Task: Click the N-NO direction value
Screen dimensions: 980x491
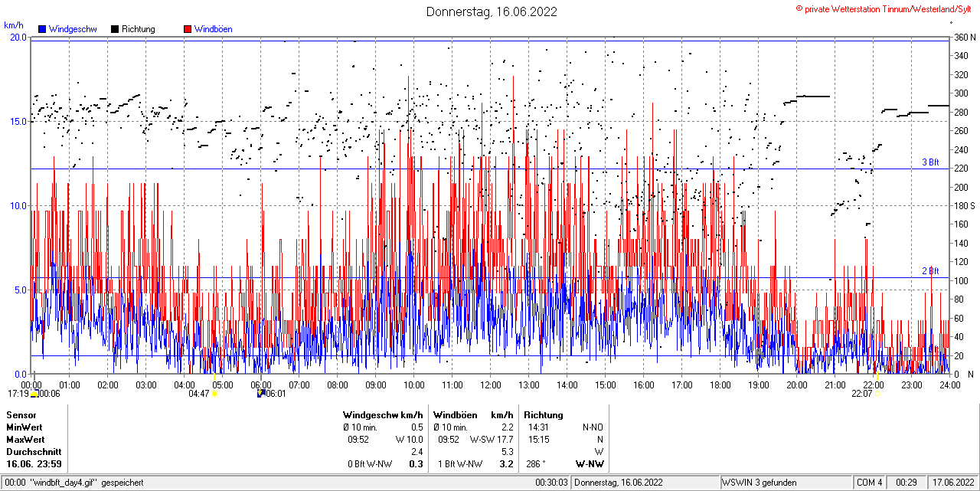Action: (x=593, y=427)
